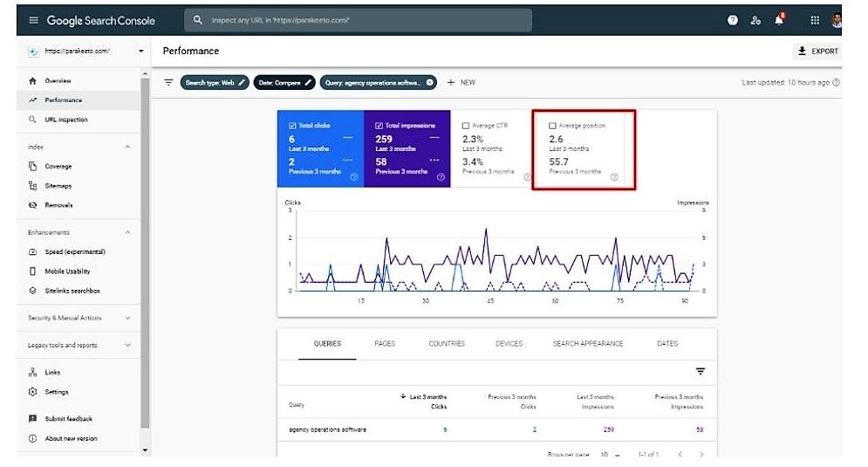Switch to the Queries tab
Image resolution: width=868 pixels, height=467 pixels.
[x=327, y=343]
